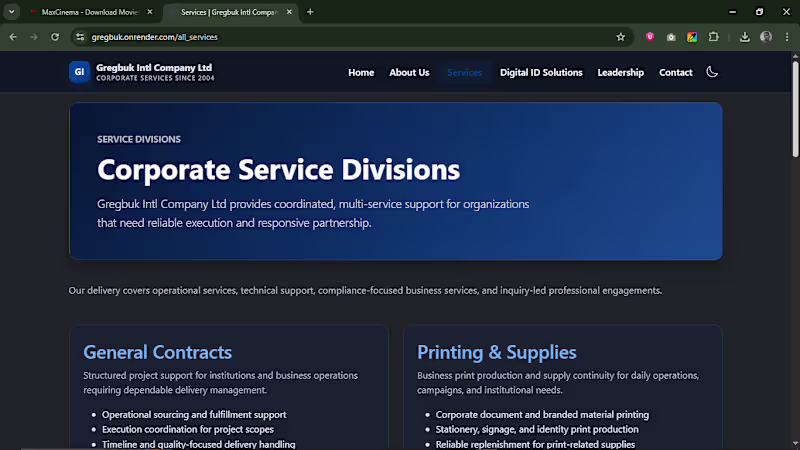The image size is (800, 450).
Task: Click the browser forward arrow
Action: (34, 37)
